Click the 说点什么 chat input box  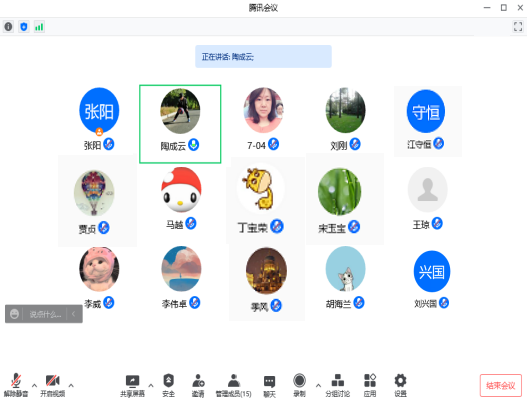pos(45,314)
